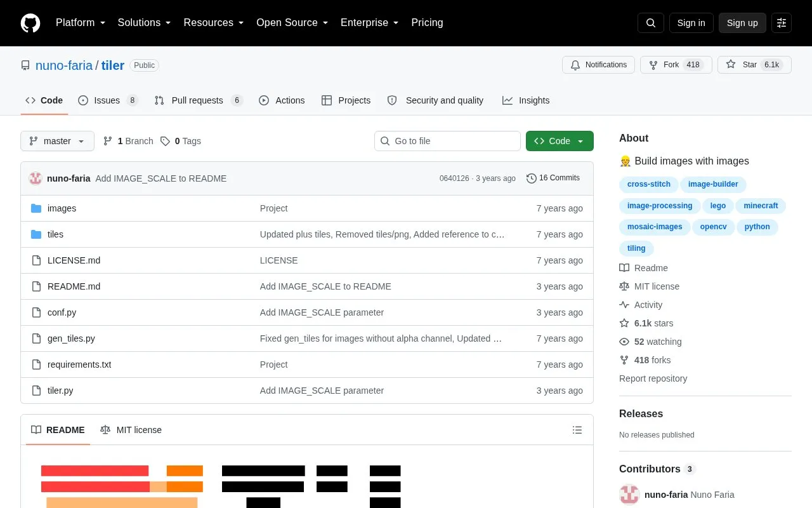Open the gen_tiles.py file
Screen dimensions: 812x508
[x=71, y=338]
